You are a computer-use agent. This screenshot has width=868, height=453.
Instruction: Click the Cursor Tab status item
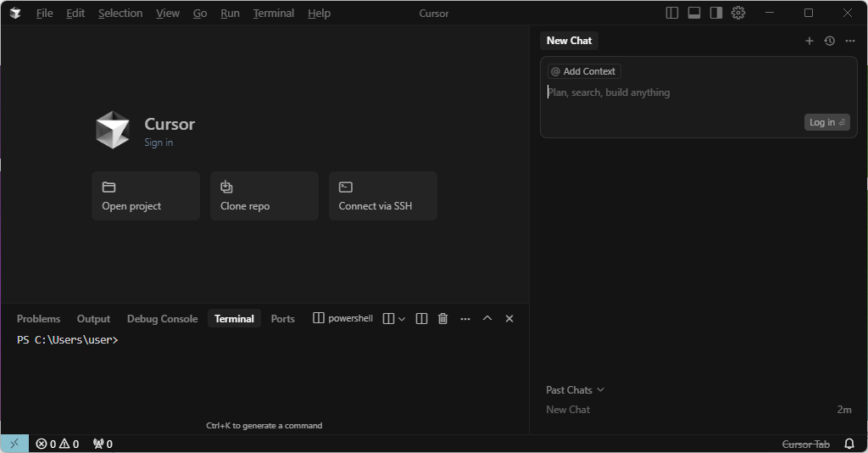coord(805,445)
